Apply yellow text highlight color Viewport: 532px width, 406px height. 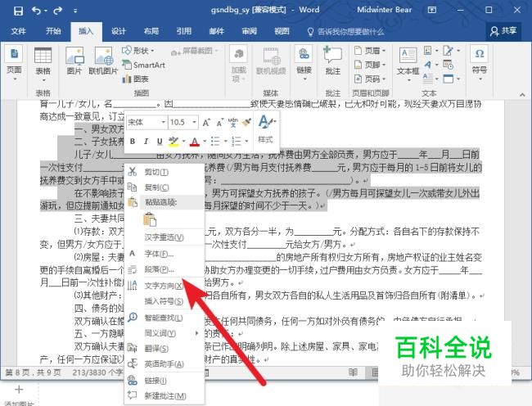[x=174, y=141]
